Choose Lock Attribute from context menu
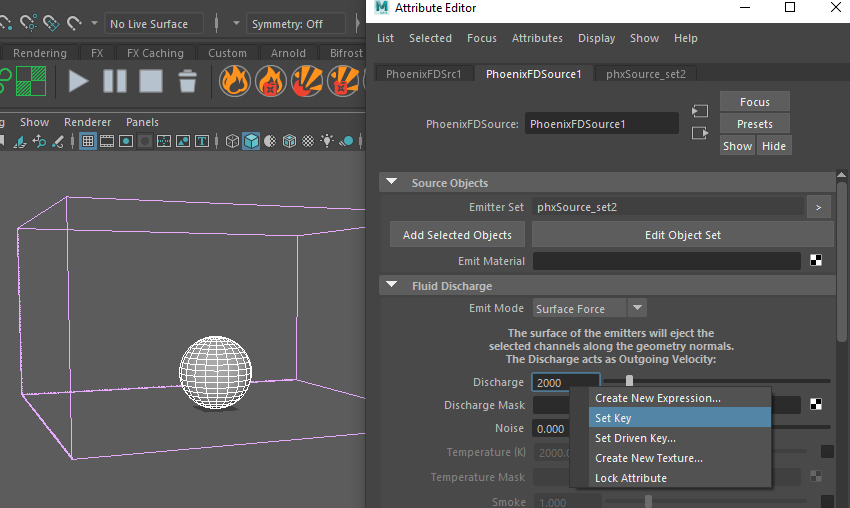 click(680, 478)
